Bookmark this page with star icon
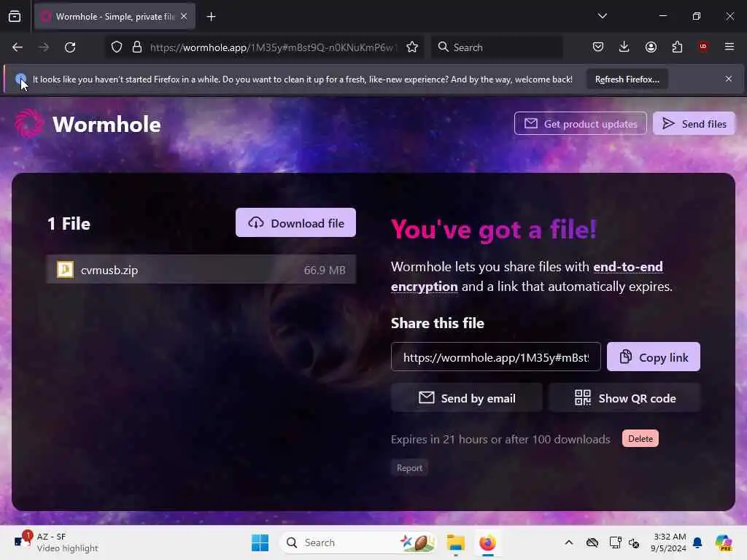The height and width of the screenshot is (560, 747). pyautogui.click(x=412, y=47)
